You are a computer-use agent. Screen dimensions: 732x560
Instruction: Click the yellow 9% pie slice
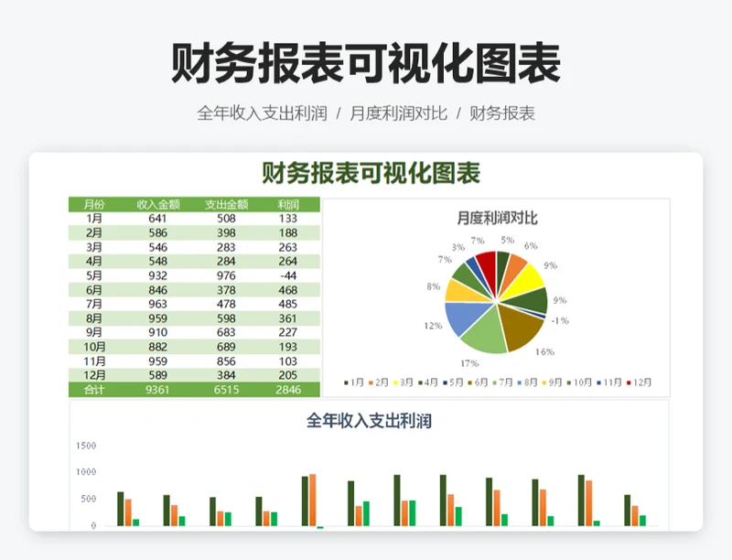pos(525,280)
